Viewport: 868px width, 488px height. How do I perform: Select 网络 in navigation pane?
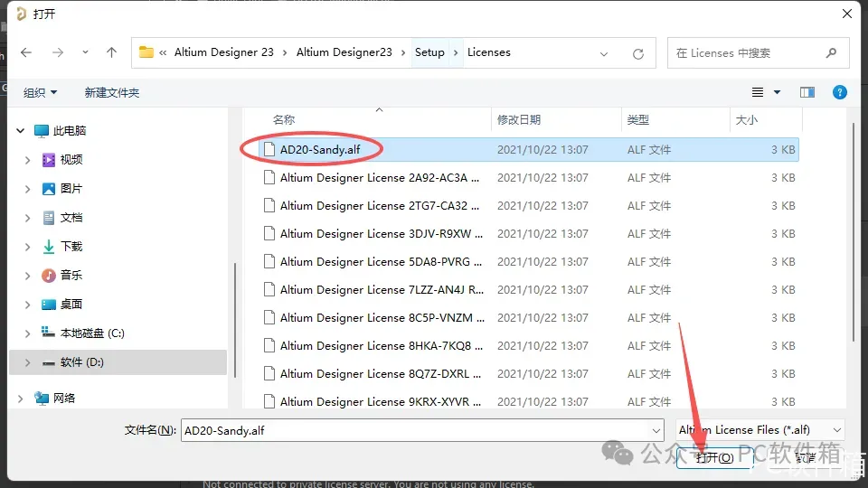click(x=63, y=398)
